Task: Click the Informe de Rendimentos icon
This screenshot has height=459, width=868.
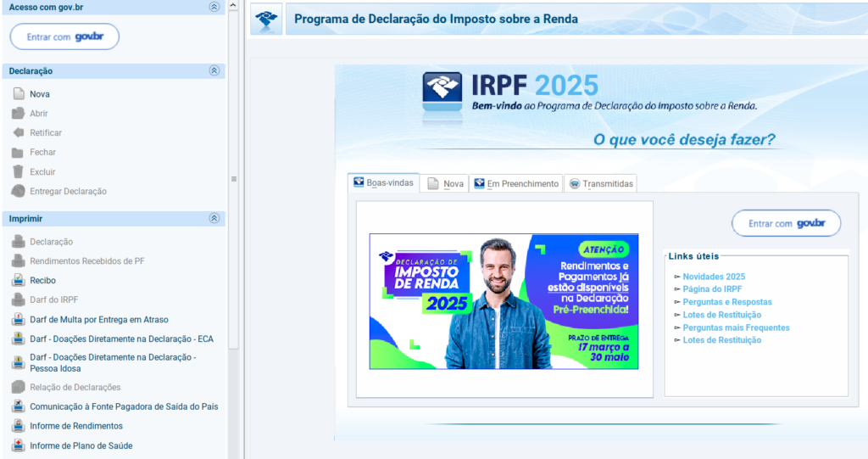Action: [19, 426]
